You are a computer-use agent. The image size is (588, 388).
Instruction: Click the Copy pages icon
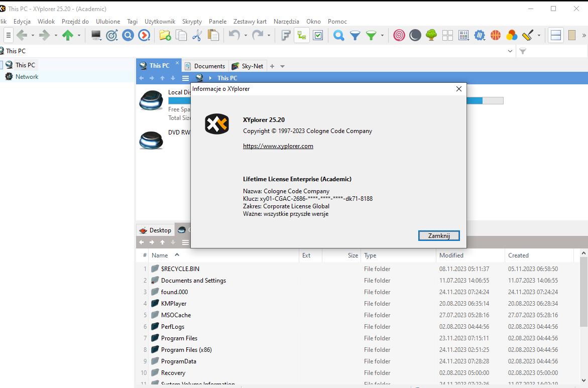(181, 36)
